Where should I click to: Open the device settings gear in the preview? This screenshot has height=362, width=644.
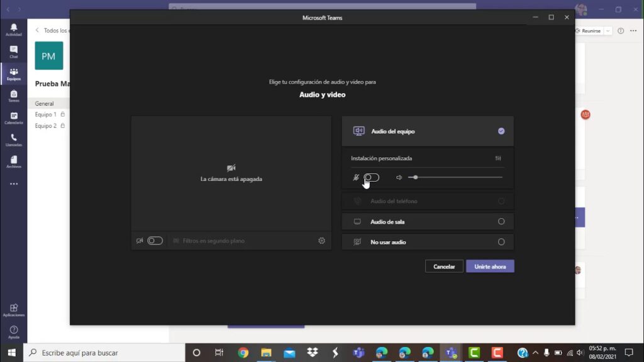321,240
